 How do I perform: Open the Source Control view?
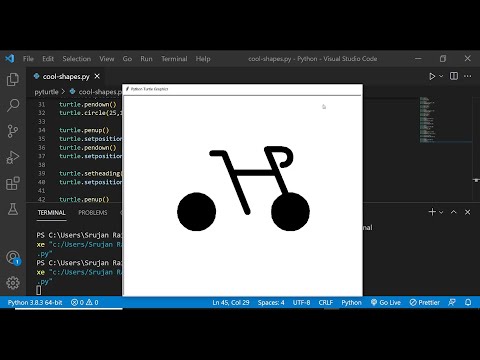[13, 131]
